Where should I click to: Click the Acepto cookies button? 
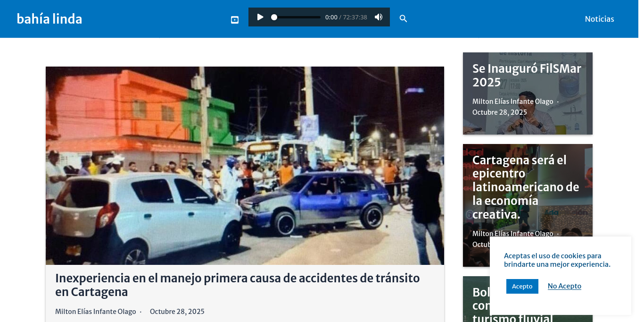522,286
